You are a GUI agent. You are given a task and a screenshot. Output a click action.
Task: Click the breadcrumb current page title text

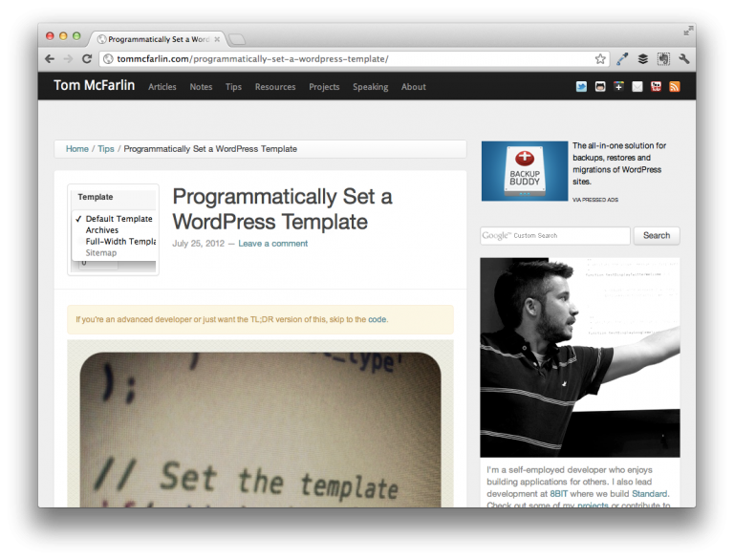point(210,149)
